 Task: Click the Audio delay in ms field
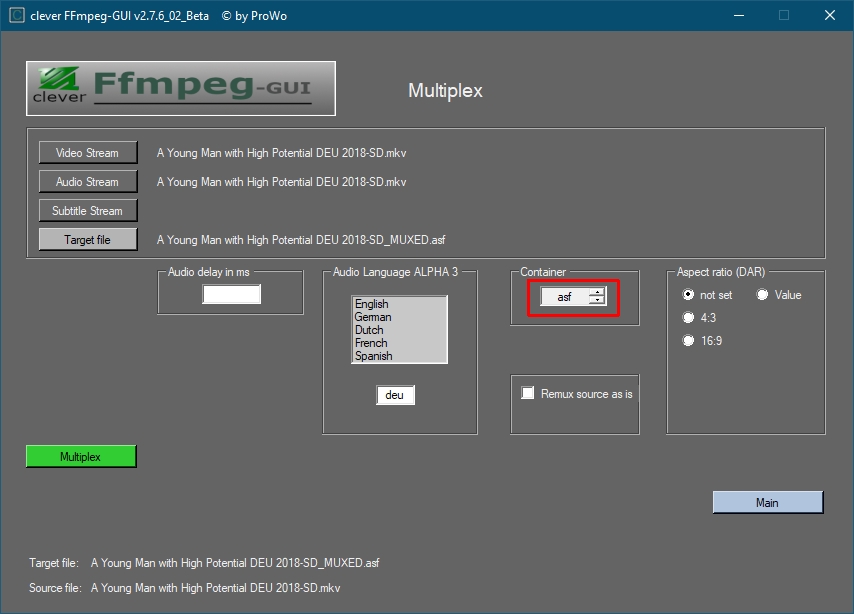[x=231, y=294]
